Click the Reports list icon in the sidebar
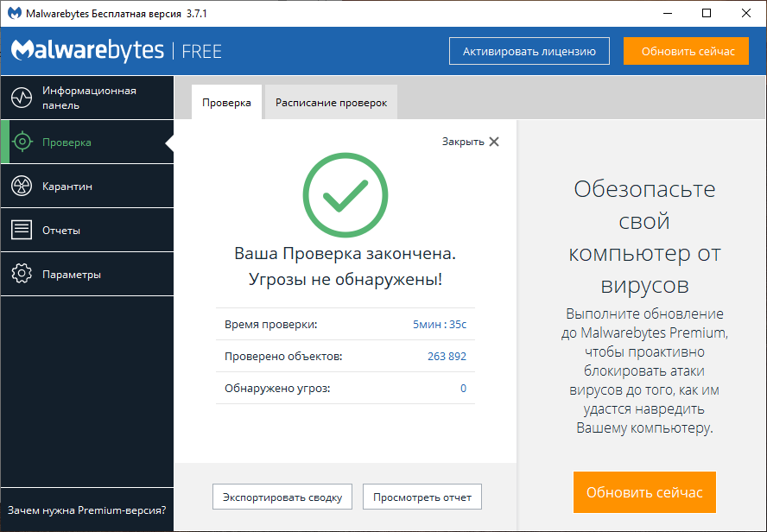Screen dimensions: 767x532 [22, 230]
